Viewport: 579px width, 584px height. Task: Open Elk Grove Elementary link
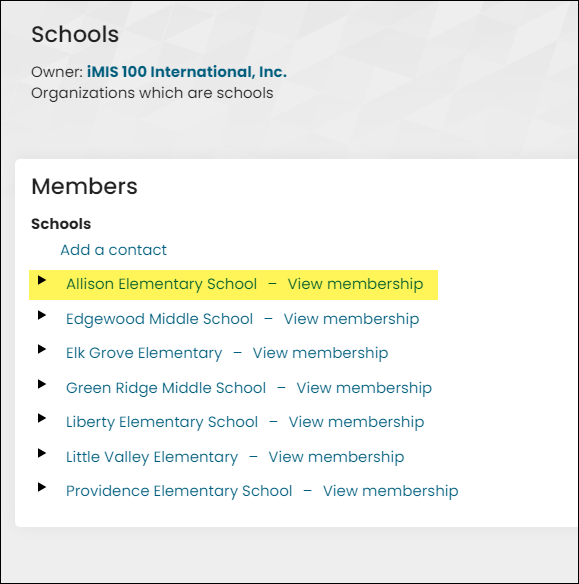[144, 353]
